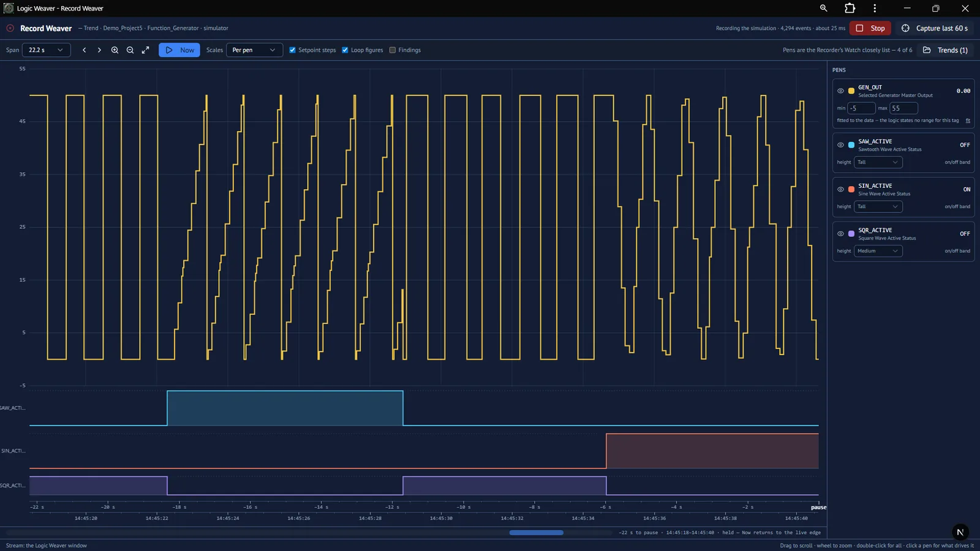Click the SIN_ACTIVE orange color swatch
Viewport: 980px width, 551px height.
tap(851, 189)
